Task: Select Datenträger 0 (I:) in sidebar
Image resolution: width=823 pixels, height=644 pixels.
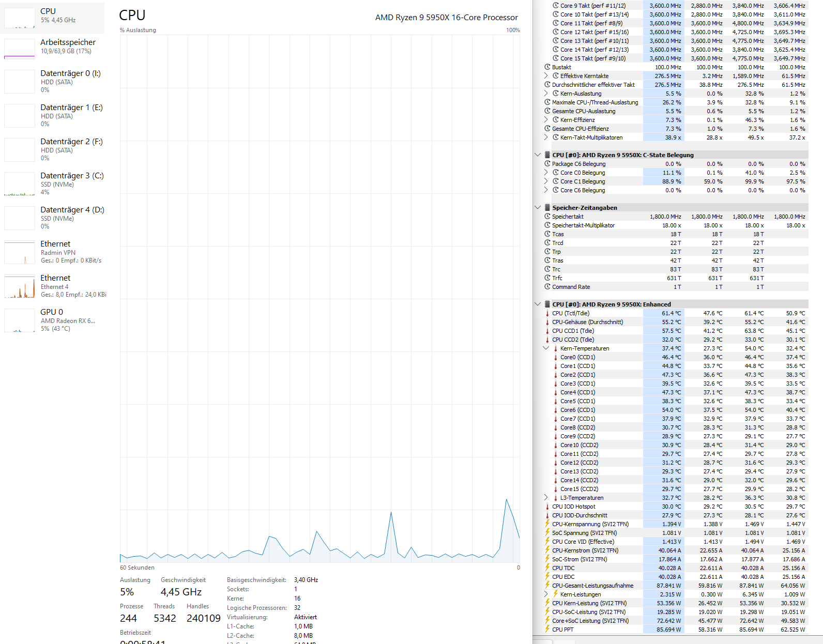Action: tap(52, 81)
